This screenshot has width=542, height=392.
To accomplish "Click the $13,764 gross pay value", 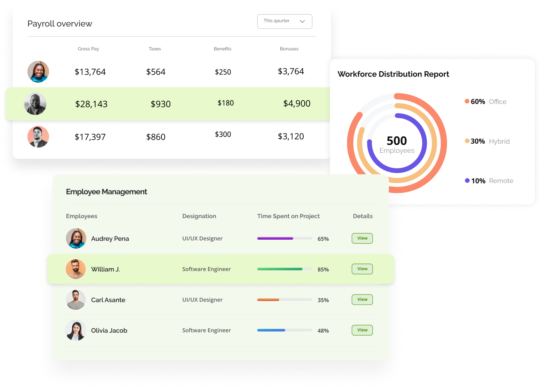I will tap(90, 72).
